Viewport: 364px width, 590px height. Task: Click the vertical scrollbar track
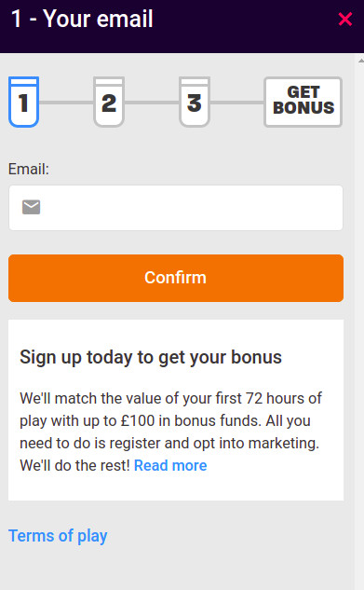[360, 323]
